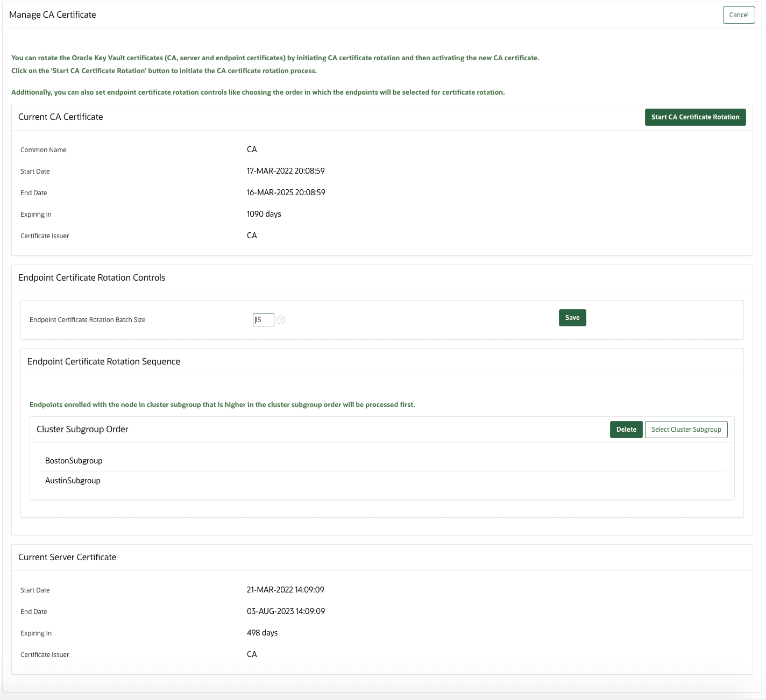Image resolution: width=766 pixels, height=700 pixels.
Task: Click the Common Name value CA
Action: pyautogui.click(x=251, y=149)
